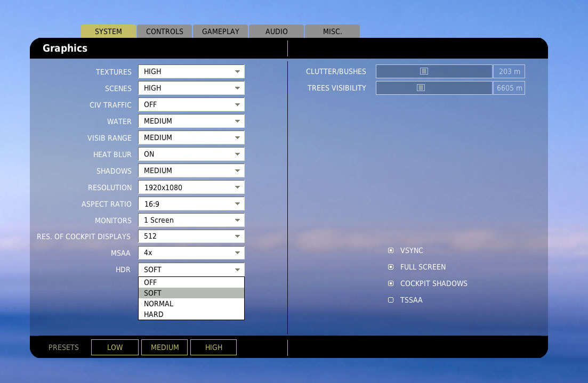The height and width of the screenshot is (383, 588).
Task: Expand the SHADOWS dropdown
Action: click(191, 170)
